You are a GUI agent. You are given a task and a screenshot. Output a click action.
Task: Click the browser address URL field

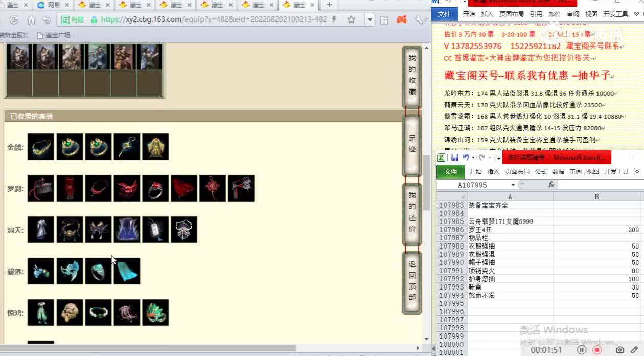tap(214, 20)
